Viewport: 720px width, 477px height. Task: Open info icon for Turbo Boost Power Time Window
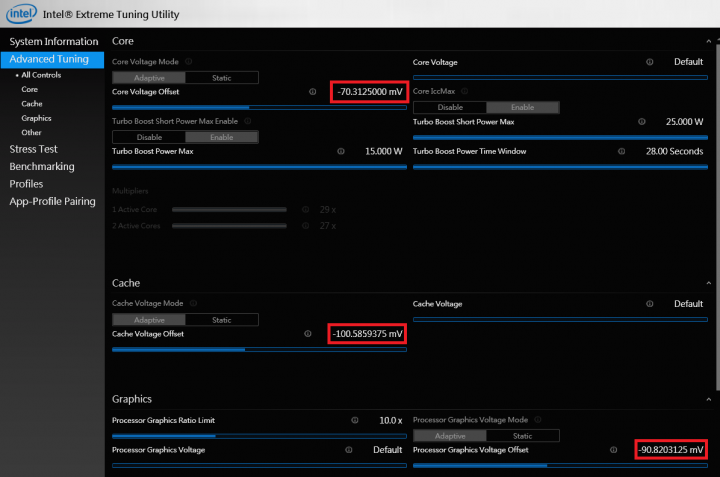coord(621,151)
